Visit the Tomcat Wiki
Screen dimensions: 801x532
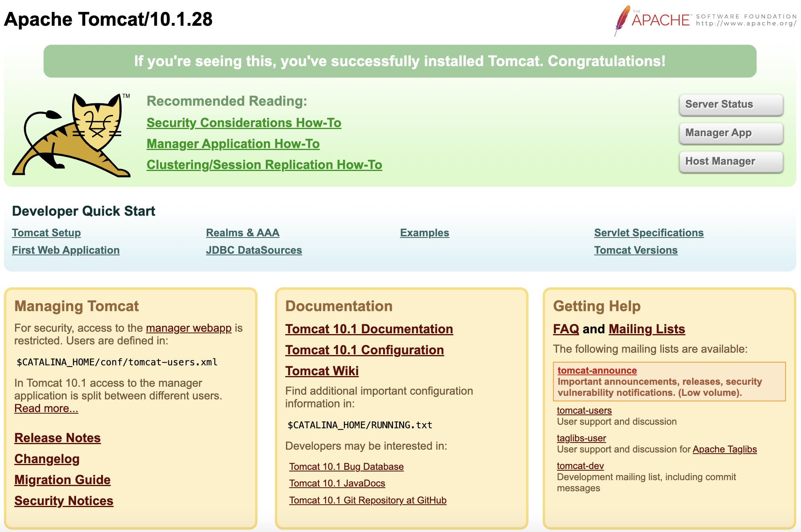[322, 371]
